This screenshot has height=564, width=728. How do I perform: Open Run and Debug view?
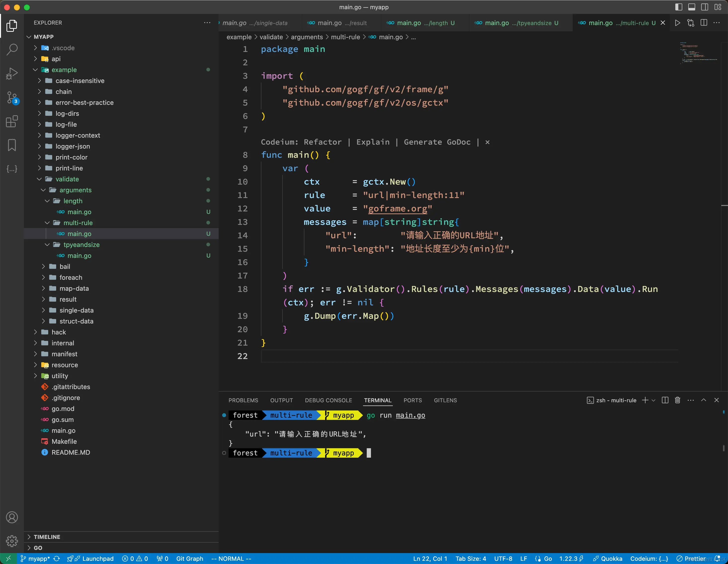(12, 73)
